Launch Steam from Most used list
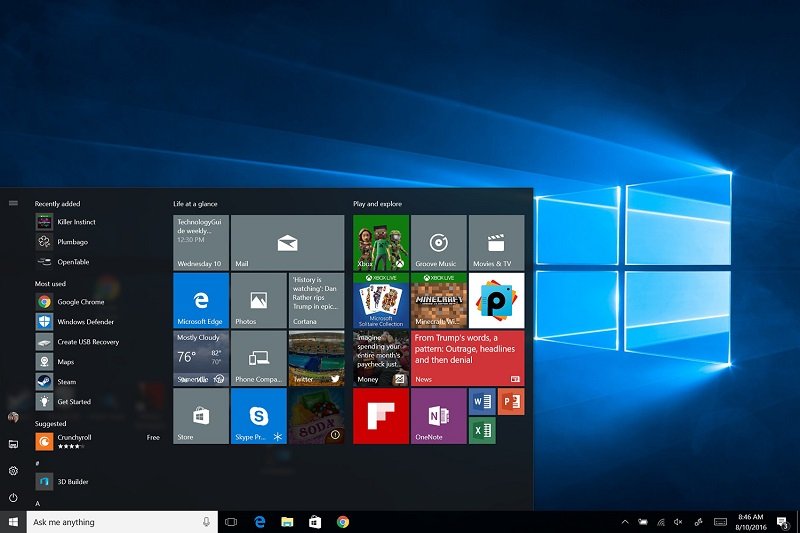The height and width of the screenshot is (533, 800). [97, 382]
